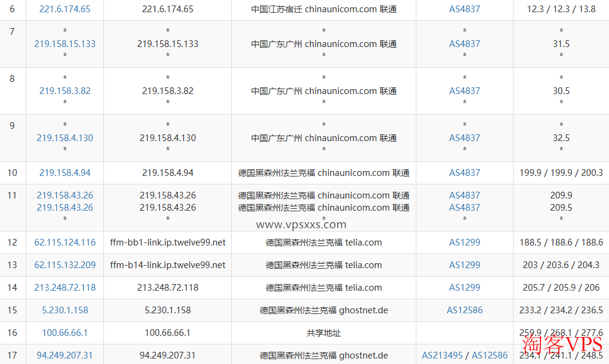Viewport: 609px width, 364px height.
Task: Click the AS1299 link in hop 12 row
Action: (x=465, y=242)
